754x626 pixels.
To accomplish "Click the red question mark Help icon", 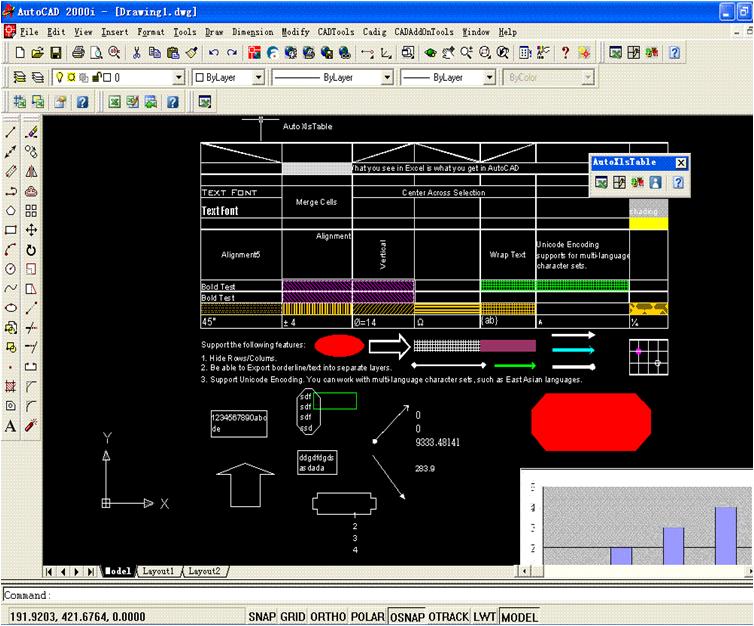I will (x=566, y=52).
